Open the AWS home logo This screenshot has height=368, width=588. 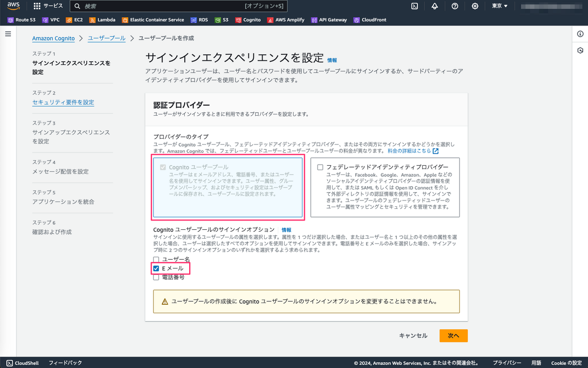point(13,6)
